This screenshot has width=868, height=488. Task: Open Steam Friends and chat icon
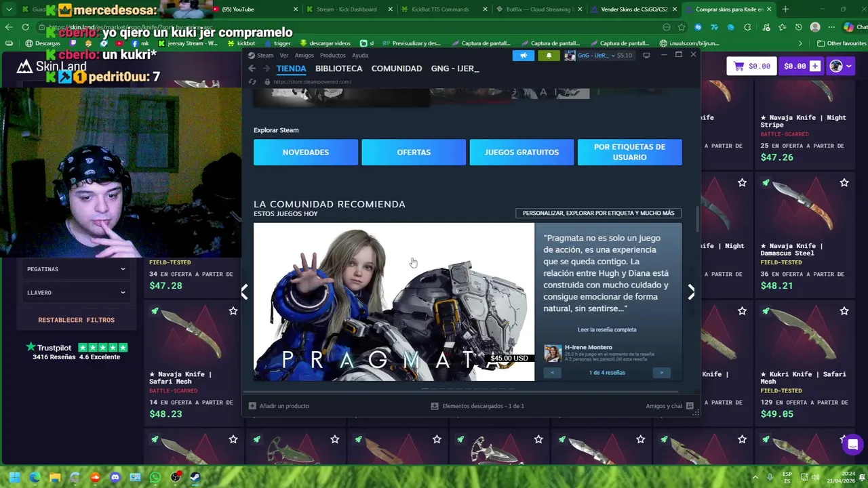(690, 406)
